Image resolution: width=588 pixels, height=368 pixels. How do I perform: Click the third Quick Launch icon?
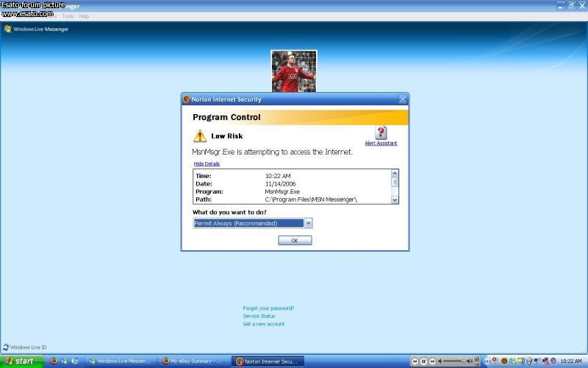[75, 361]
